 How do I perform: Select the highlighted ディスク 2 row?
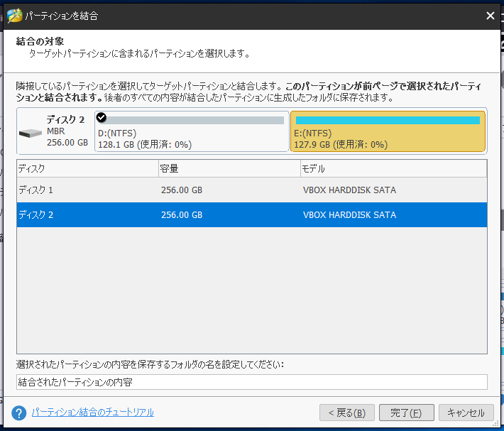[x=252, y=214]
